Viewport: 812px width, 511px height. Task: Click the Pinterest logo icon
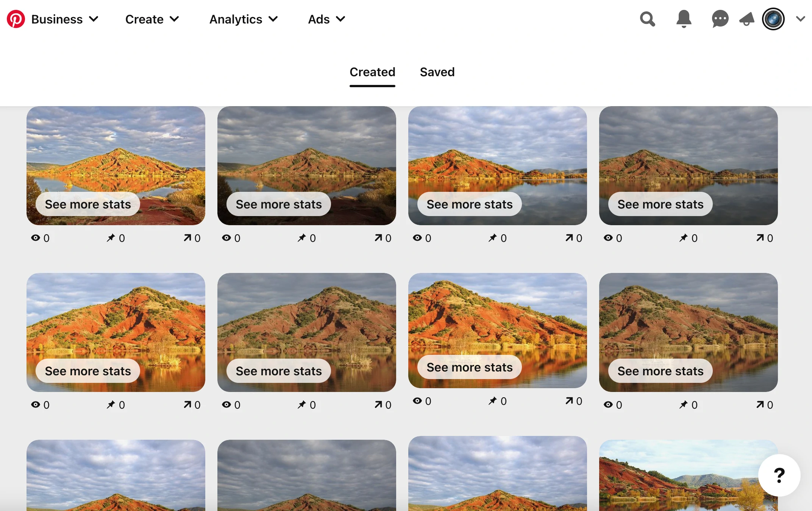[x=16, y=19]
